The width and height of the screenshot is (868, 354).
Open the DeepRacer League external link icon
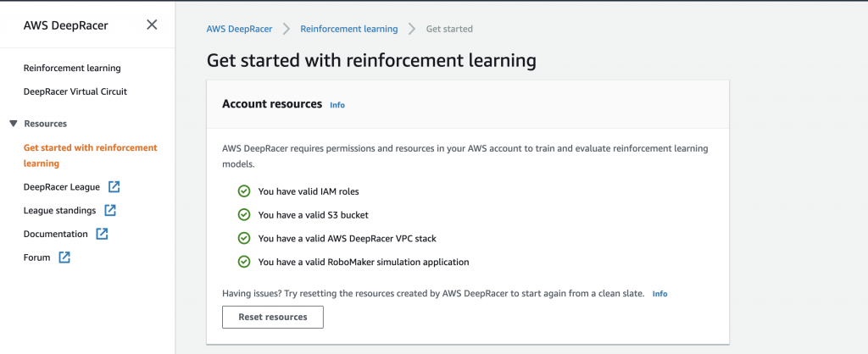point(114,186)
